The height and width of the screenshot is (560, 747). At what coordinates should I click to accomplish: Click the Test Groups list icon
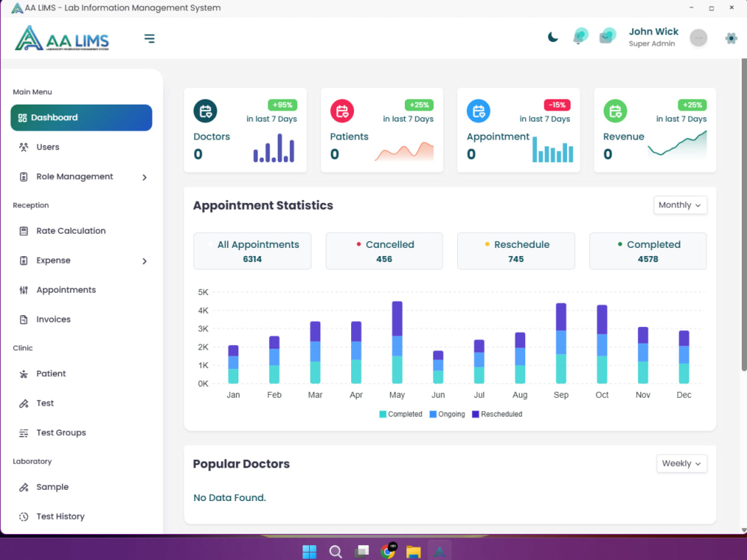[23, 433]
